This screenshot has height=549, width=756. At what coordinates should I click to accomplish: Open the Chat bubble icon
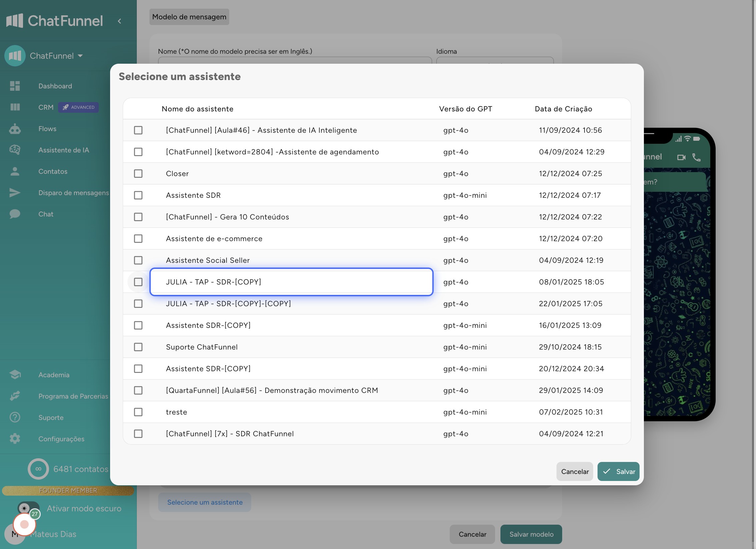pos(15,214)
